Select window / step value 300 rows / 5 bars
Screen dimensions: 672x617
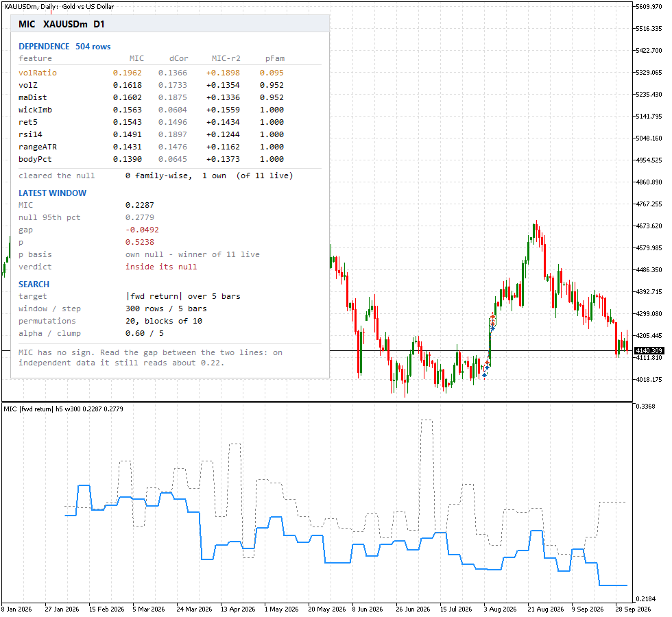[166, 309]
